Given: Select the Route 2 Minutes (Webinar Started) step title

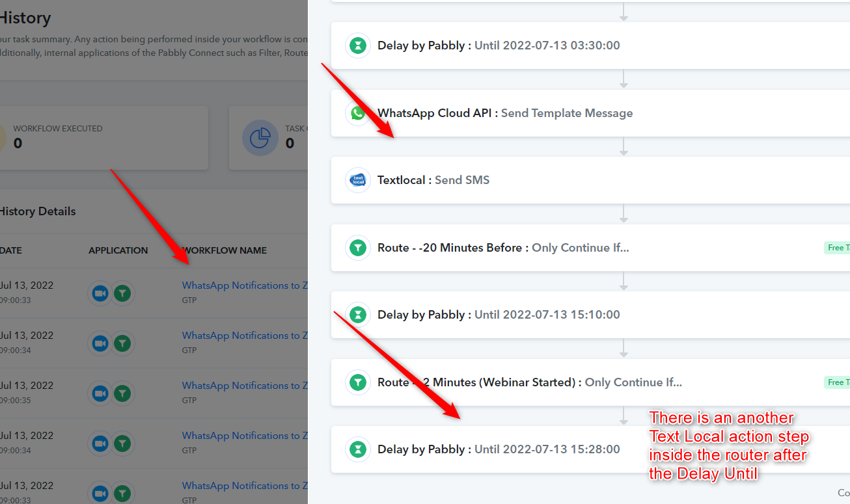Looking at the screenshot, I should click(480, 382).
